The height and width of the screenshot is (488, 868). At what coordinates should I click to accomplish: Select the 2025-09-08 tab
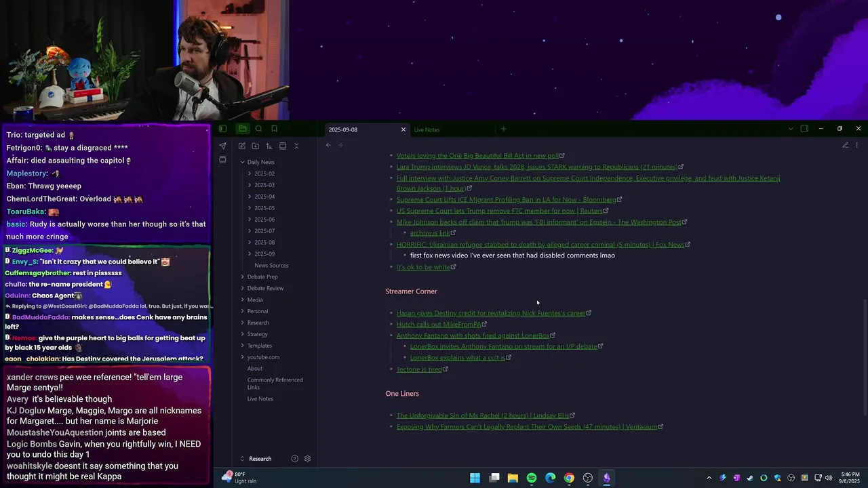(343, 129)
